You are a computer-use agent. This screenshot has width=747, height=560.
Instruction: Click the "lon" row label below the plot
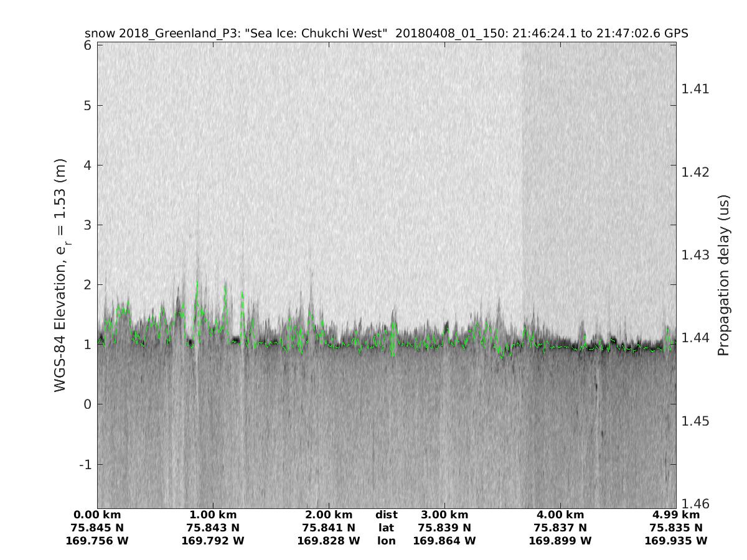(387, 541)
